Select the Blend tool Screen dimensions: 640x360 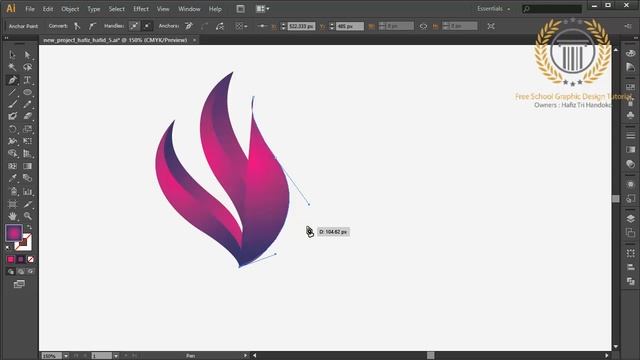pos(27,178)
